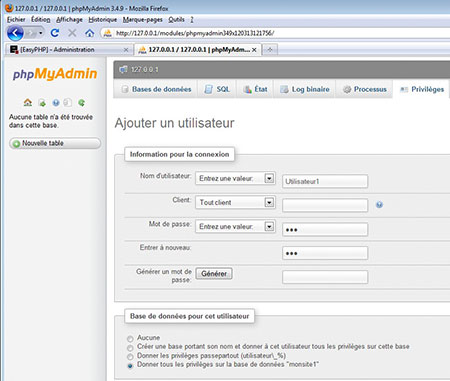This screenshot has width=450, height=381.
Task: Click the green reload navigation icon in sidebar
Action: point(81,103)
